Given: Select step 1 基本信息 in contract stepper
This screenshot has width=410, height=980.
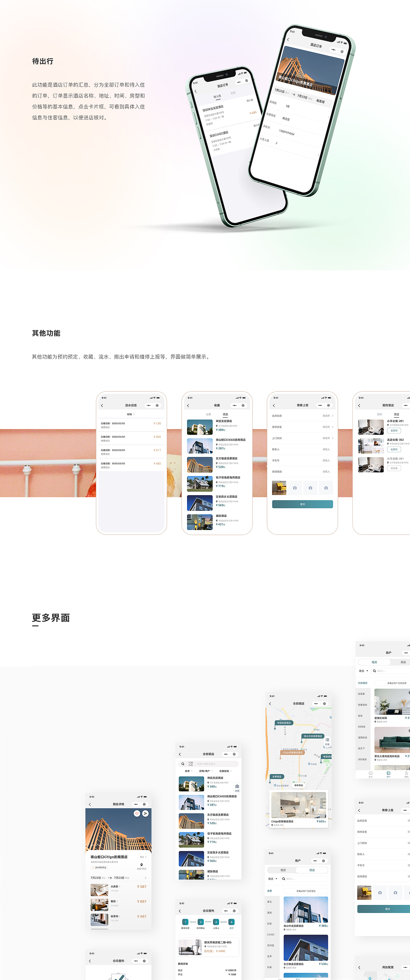Looking at the screenshot, I should click(x=185, y=922).
